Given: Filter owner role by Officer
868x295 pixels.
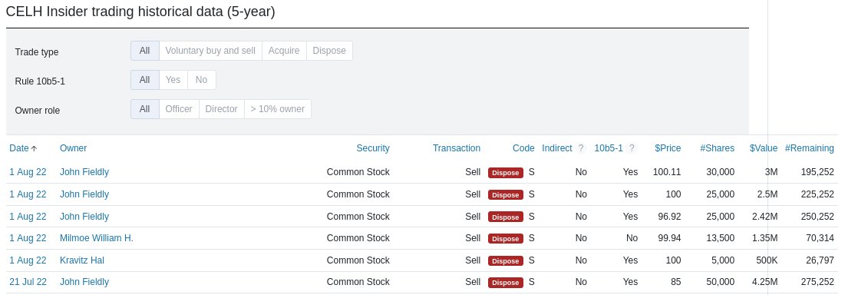Looking at the screenshot, I should click(x=179, y=109).
